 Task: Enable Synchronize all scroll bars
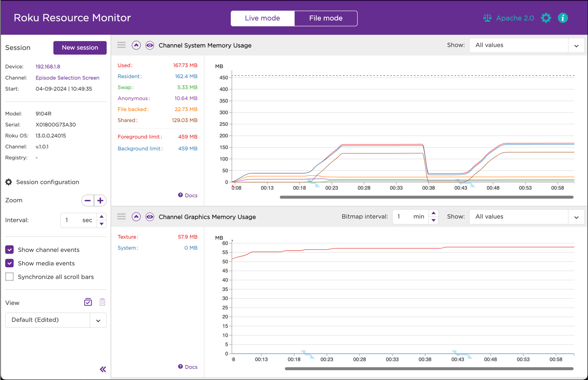tap(9, 276)
